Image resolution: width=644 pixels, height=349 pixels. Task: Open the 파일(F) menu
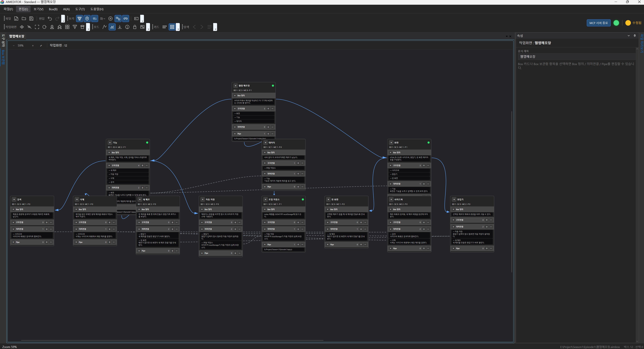tap(8, 9)
